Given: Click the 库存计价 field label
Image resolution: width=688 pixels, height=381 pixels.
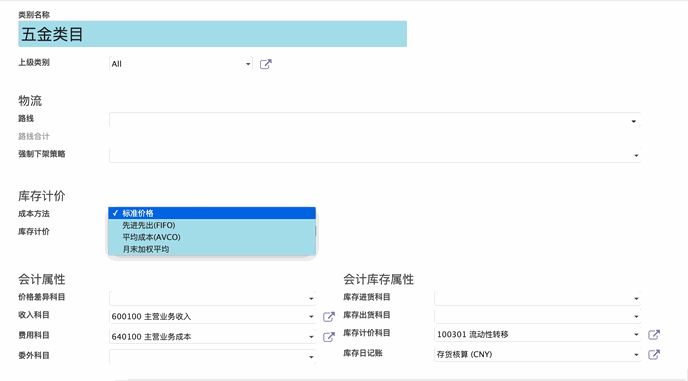Looking at the screenshot, I should 34,231.
